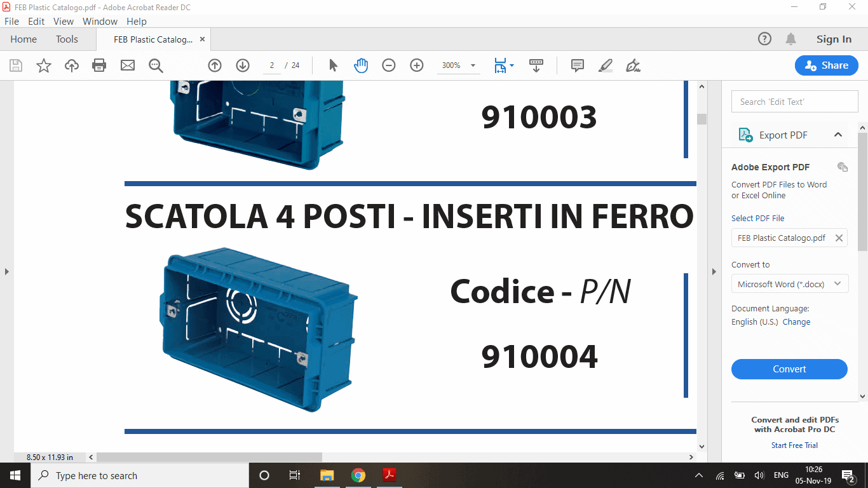The height and width of the screenshot is (488, 868).
Task: Change the document language link
Action: point(796,322)
